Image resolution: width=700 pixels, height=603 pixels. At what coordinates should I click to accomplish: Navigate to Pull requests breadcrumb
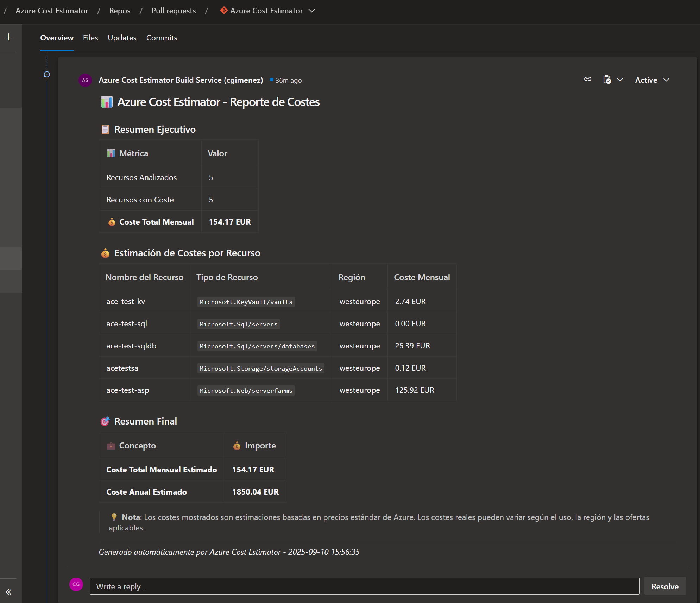(174, 11)
